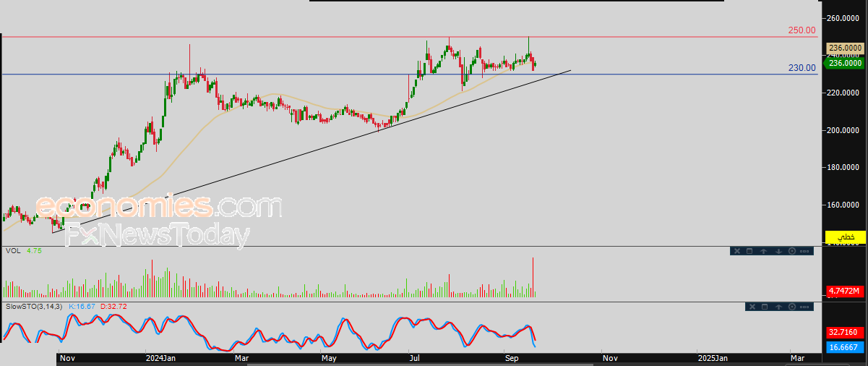This screenshot has height=366, width=868.
Task: Click the 4.76 volume value text
Action: [33, 251]
